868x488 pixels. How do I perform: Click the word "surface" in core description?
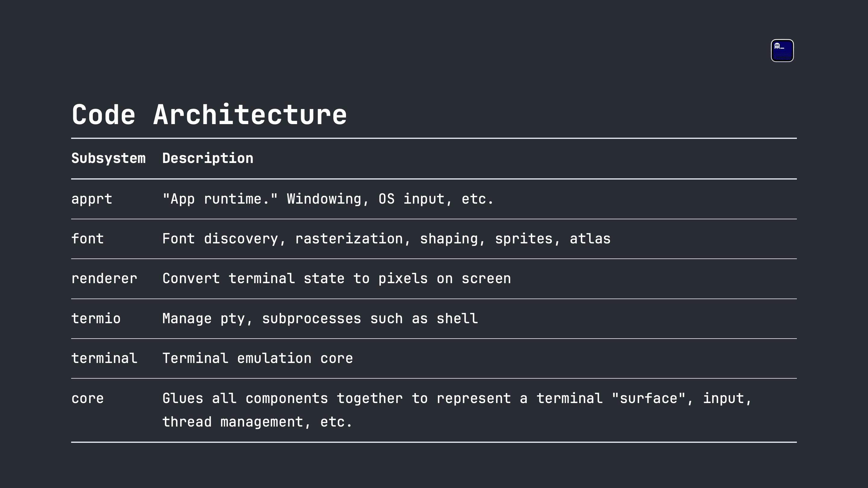648,398
